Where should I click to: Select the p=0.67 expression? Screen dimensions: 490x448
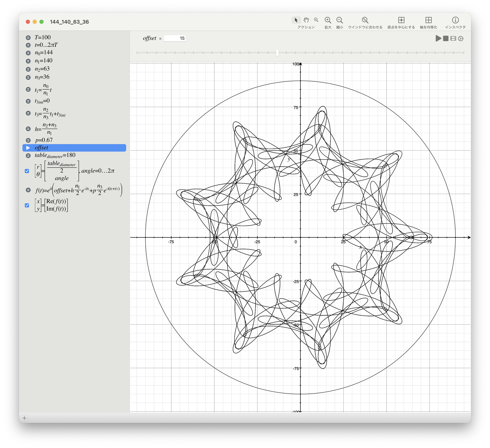pos(44,140)
